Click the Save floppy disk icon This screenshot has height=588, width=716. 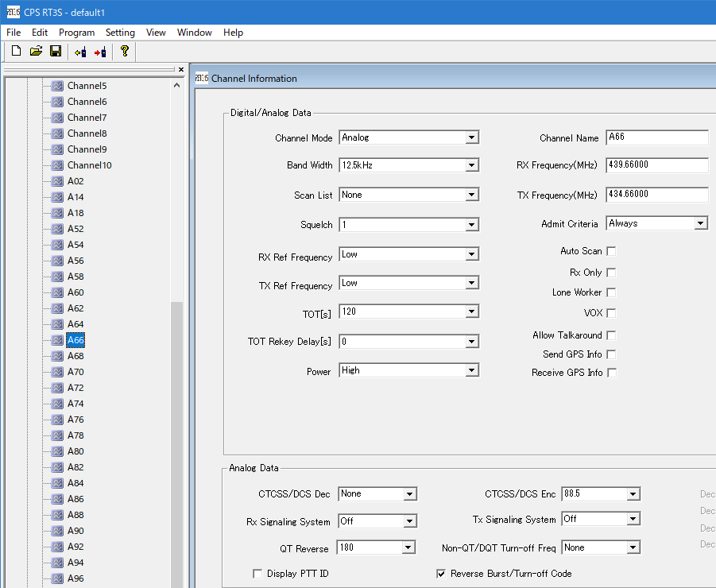pyautogui.click(x=56, y=52)
